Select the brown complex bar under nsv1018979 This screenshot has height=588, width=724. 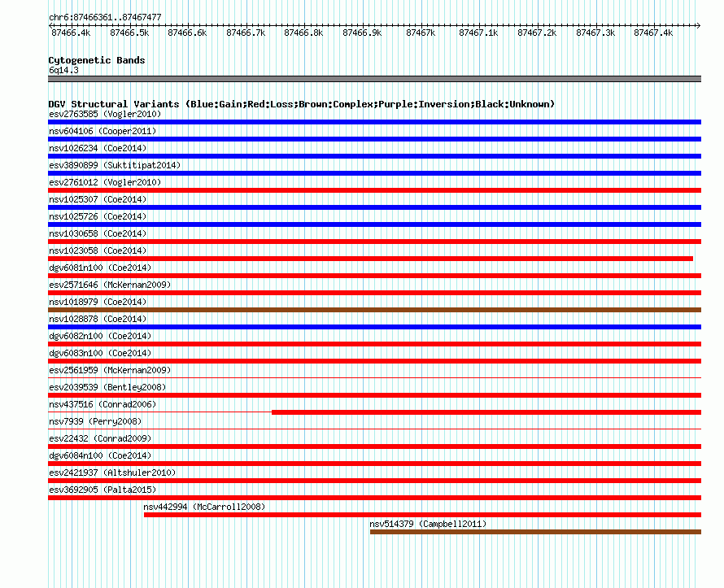[374, 310]
